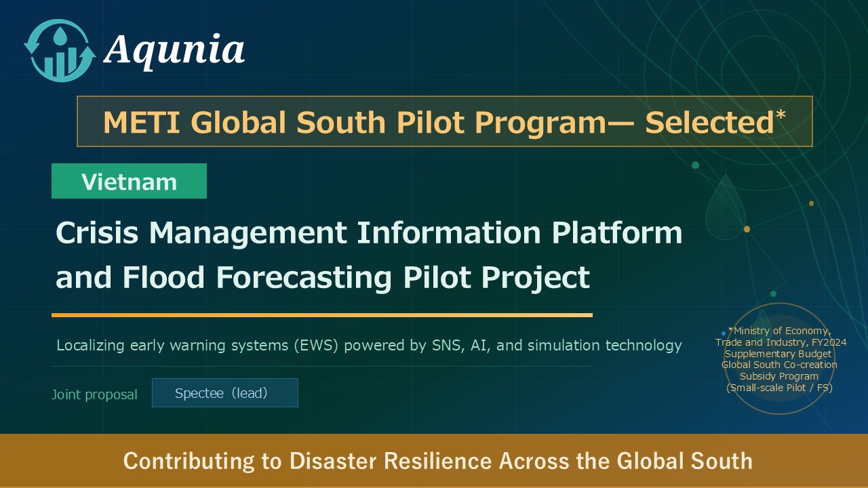Click the Global South Co-creation text line
Screen dimensions: 868x488
779,365
